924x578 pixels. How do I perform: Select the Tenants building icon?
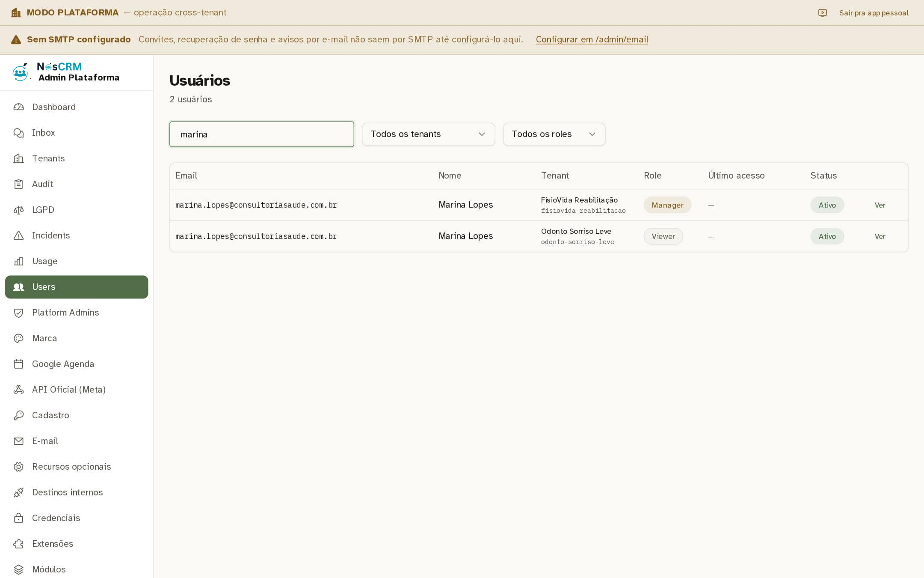18,158
